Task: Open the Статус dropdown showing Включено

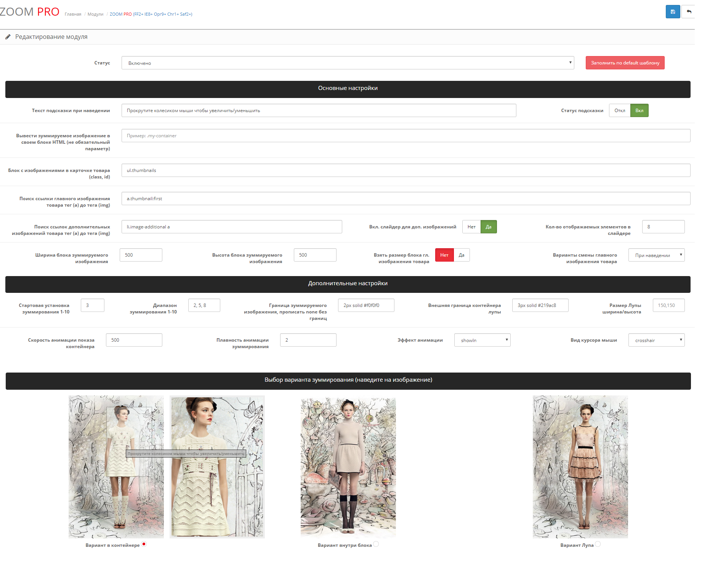Action: pos(347,63)
